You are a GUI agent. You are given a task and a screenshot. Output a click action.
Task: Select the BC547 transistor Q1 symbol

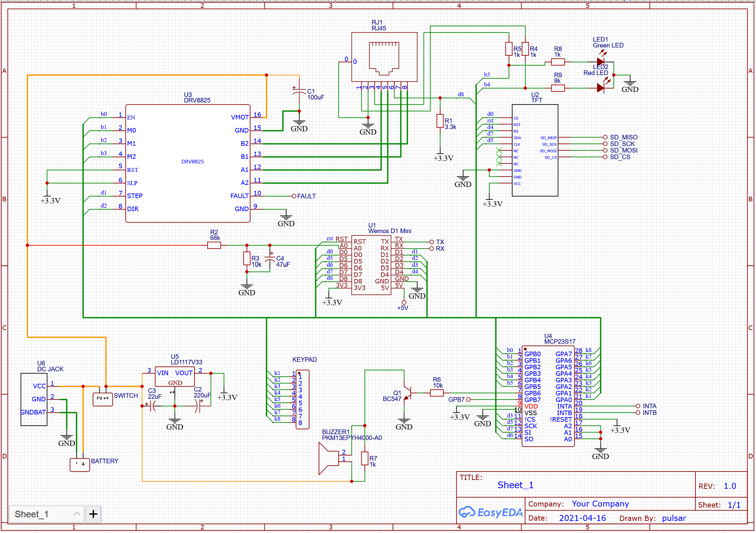[x=407, y=393]
